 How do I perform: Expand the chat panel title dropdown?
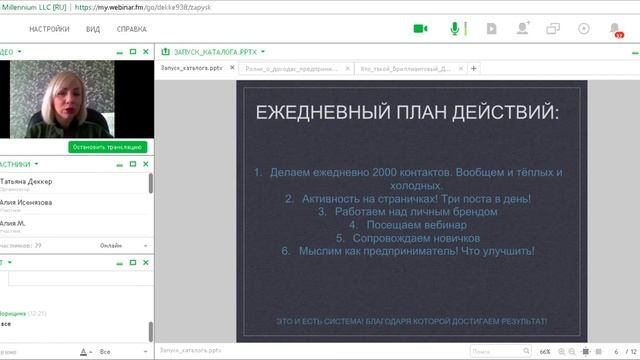coord(10,262)
